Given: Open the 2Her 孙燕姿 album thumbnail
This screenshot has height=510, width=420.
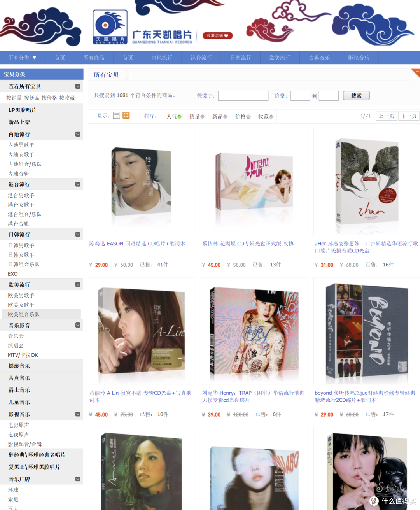Looking at the screenshot, I should (x=367, y=182).
